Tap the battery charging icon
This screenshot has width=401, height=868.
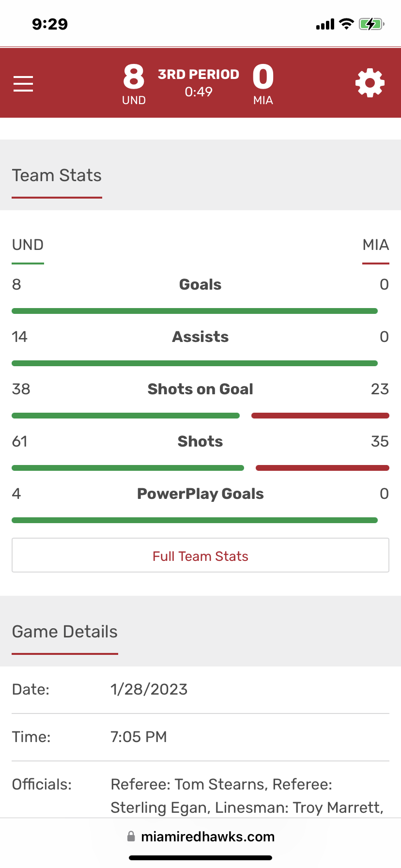(x=371, y=24)
